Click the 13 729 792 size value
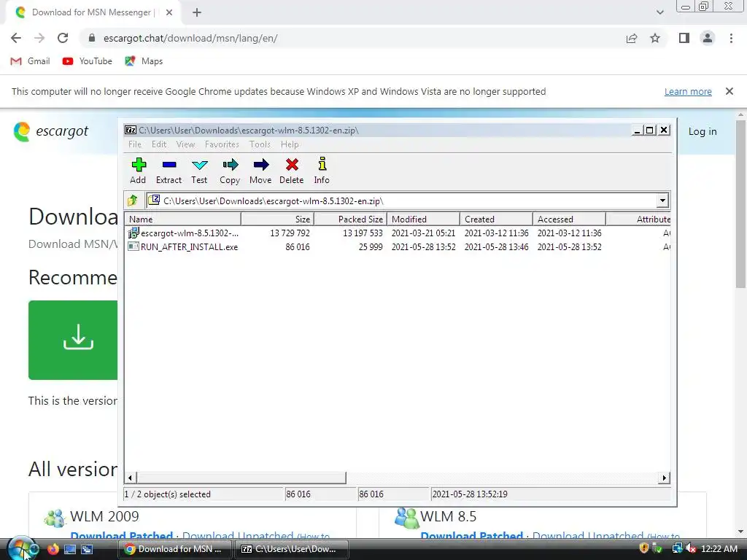The image size is (747, 560). coord(290,233)
